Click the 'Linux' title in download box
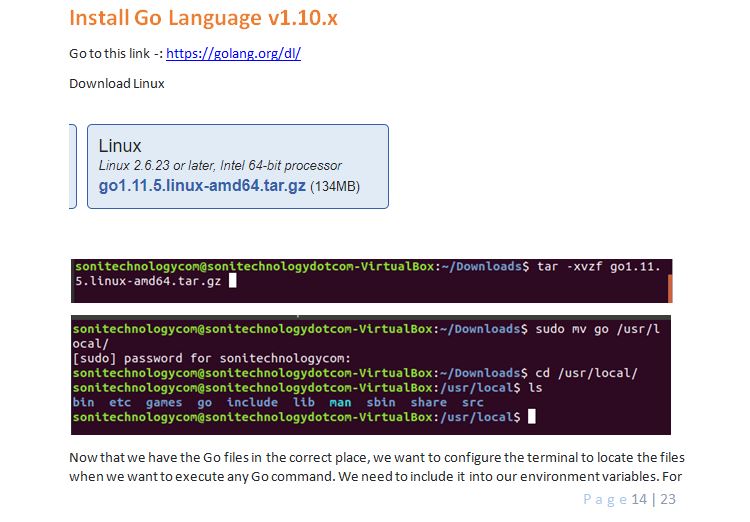Viewport: 750px width, 522px height. (120, 145)
